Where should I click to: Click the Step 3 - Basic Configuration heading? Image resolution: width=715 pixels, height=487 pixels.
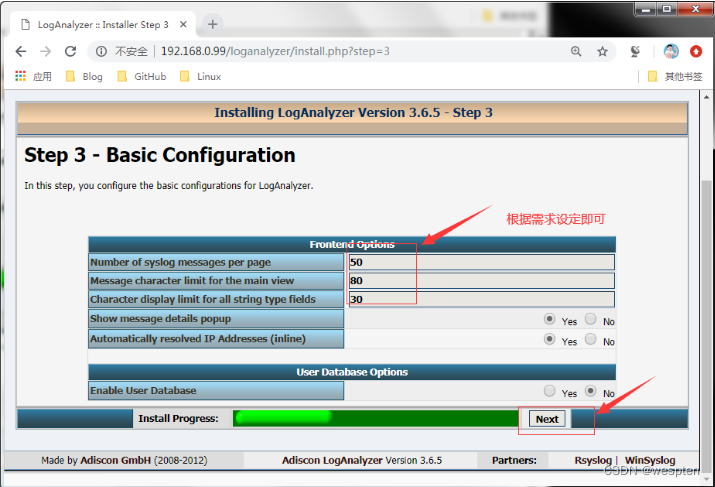160,155
